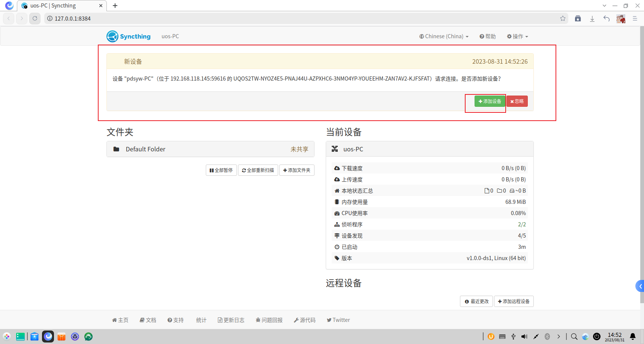The width and height of the screenshot is (644, 344).
Task: Open the browser hamburger menu
Action: point(635,18)
